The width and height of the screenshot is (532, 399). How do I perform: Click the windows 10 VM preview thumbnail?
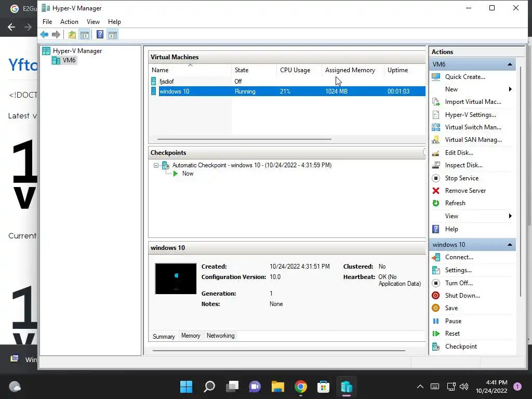pyautogui.click(x=176, y=278)
